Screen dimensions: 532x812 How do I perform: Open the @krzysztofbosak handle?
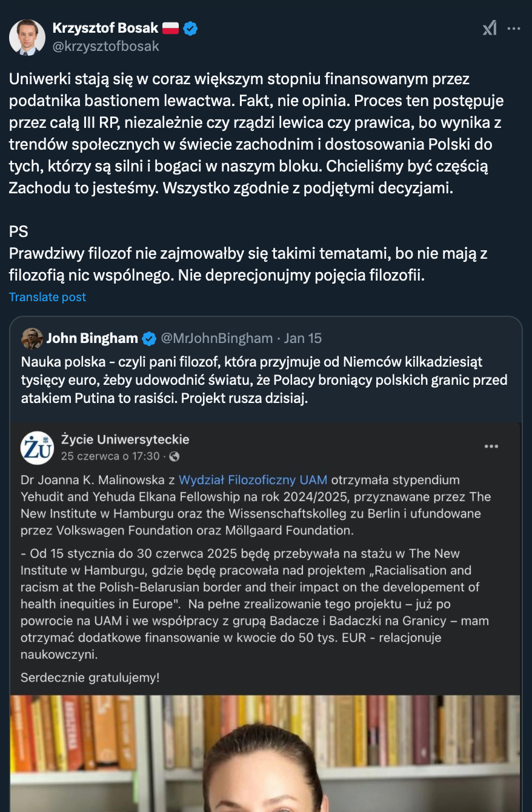pyautogui.click(x=105, y=46)
